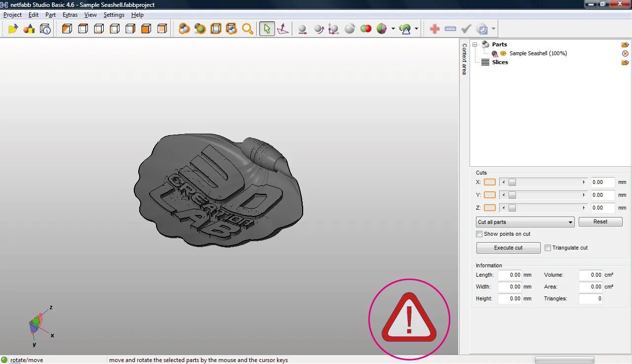Click the Z cut value field
This screenshot has height=364, width=632.
(x=603, y=208)
